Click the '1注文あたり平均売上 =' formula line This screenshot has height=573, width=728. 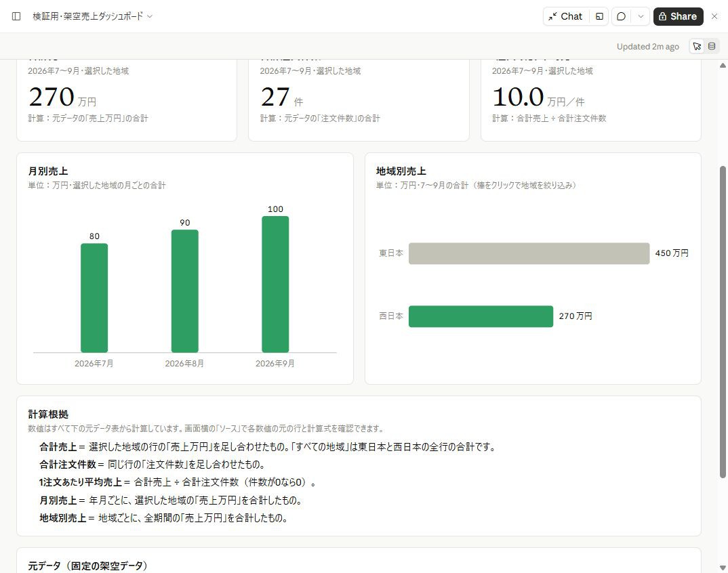coord(178,482)
